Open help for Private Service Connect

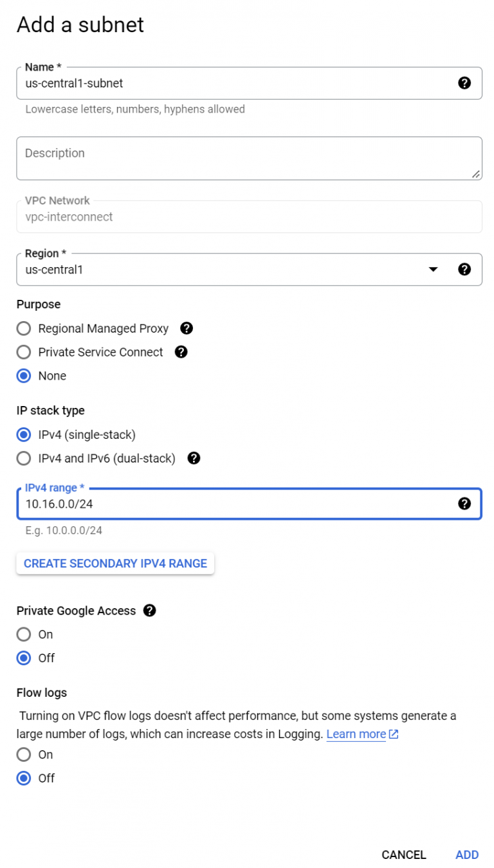[x=181, y=352]
